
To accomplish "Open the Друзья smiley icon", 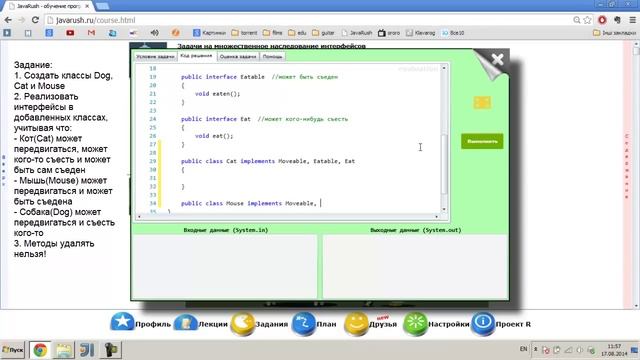I will click(356, 324).
